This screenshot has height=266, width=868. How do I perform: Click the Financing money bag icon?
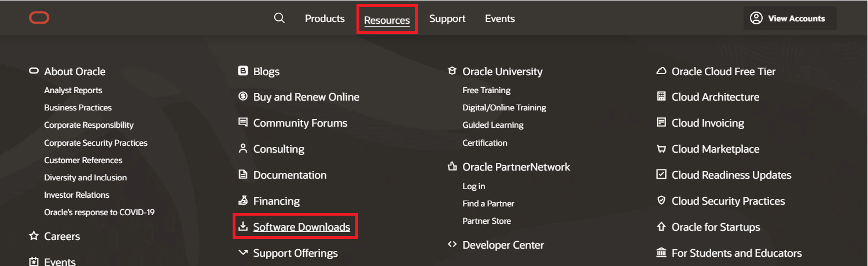(x=243, y=201)
